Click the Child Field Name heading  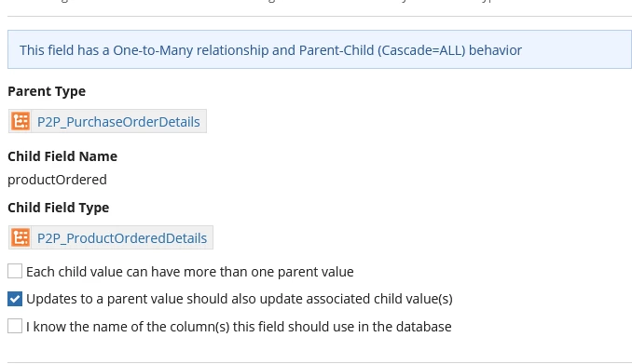62,156
